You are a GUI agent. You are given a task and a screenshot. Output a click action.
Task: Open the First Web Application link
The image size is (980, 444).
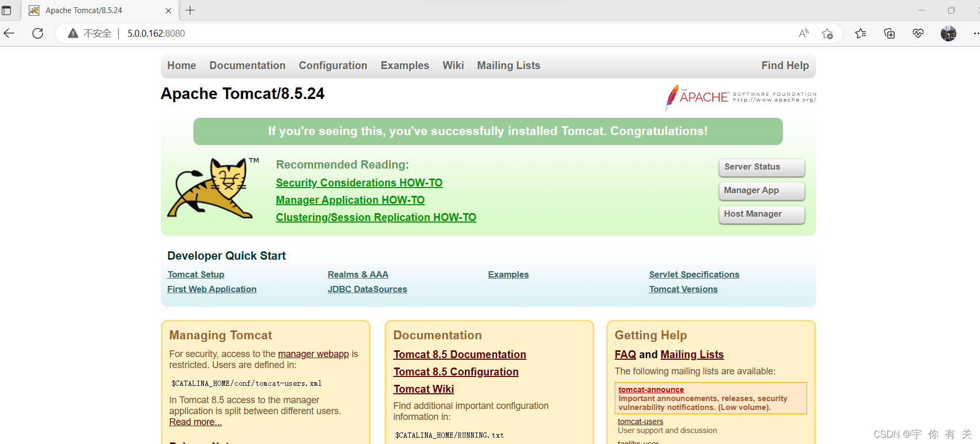click(212, 289)
